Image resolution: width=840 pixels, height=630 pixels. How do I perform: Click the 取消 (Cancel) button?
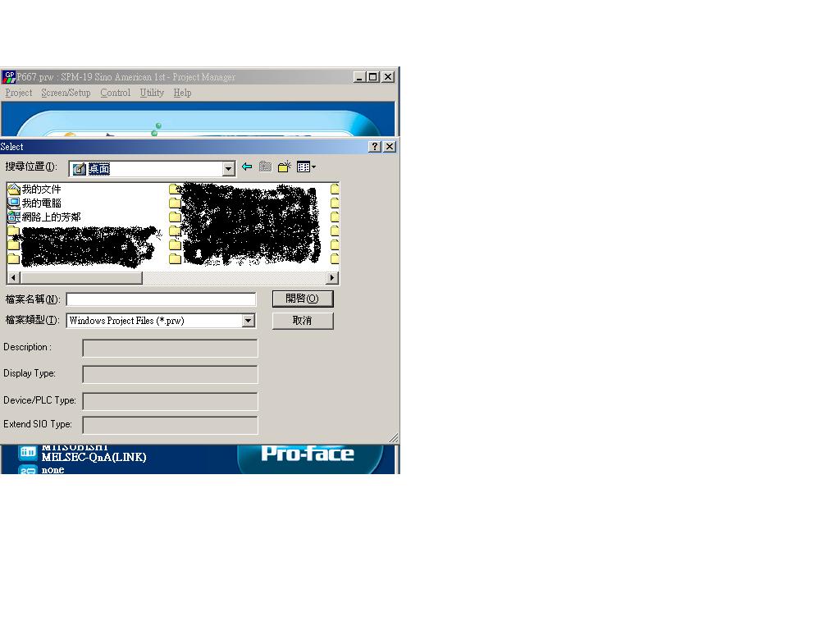[x=303, y=321]
